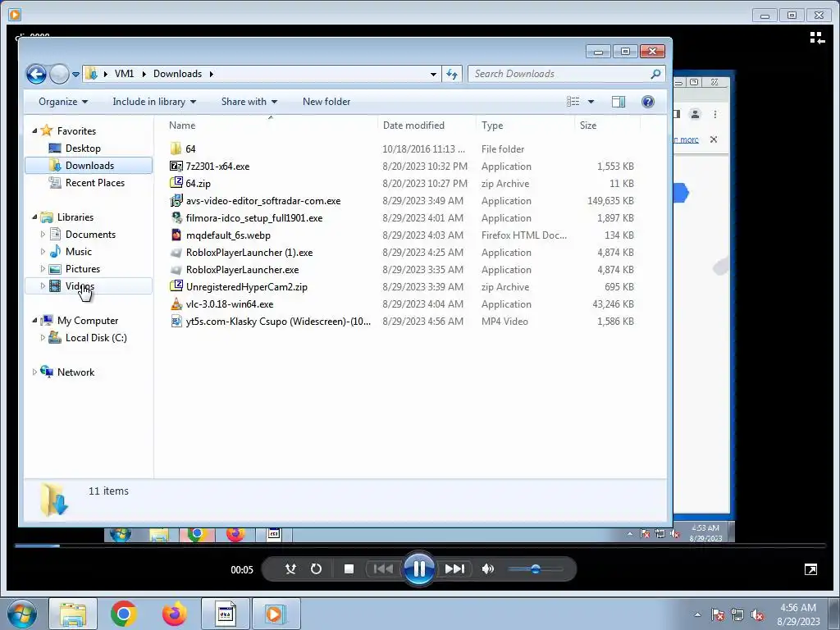Open taskbar clock showing 4:56 AM
Screen dimensions: 840x630
798,614
